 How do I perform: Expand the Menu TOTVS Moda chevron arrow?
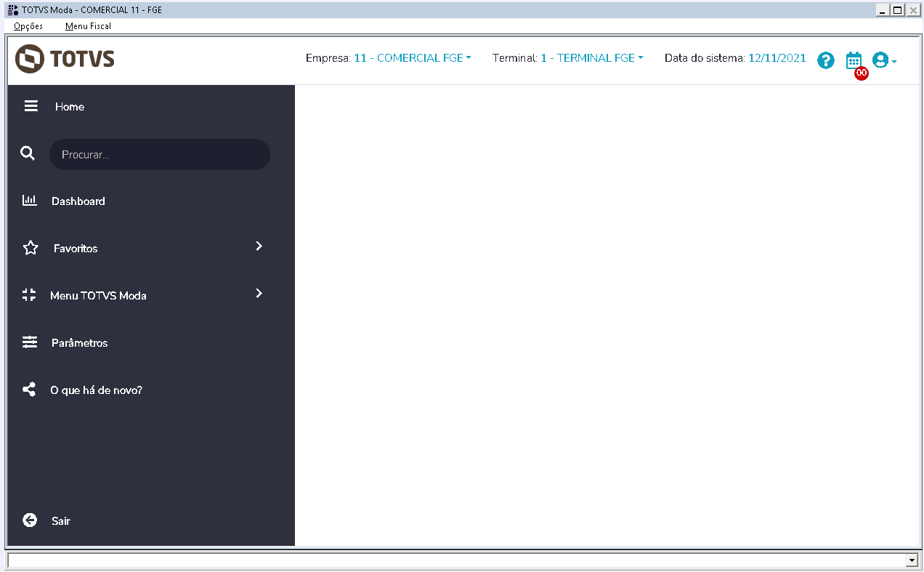point(259,294)
